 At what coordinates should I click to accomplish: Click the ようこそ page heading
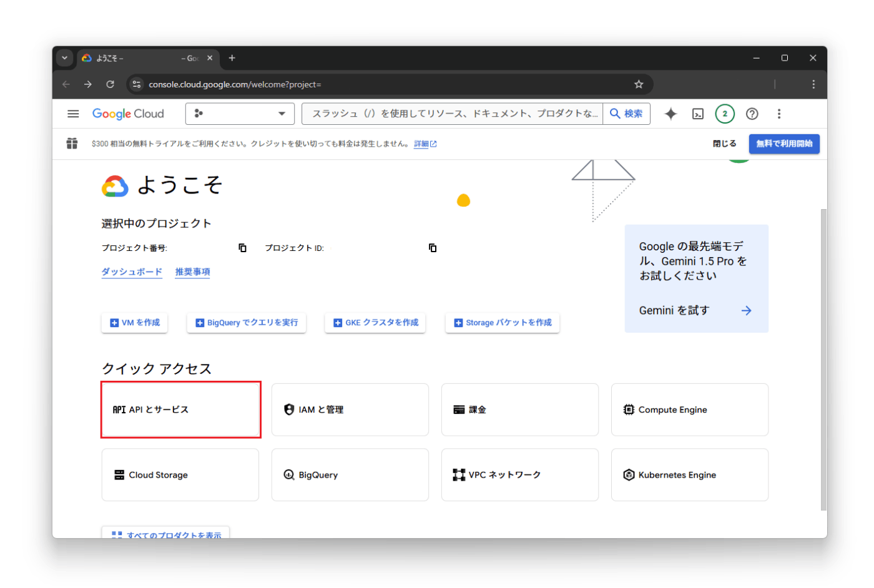coord(180,185)
